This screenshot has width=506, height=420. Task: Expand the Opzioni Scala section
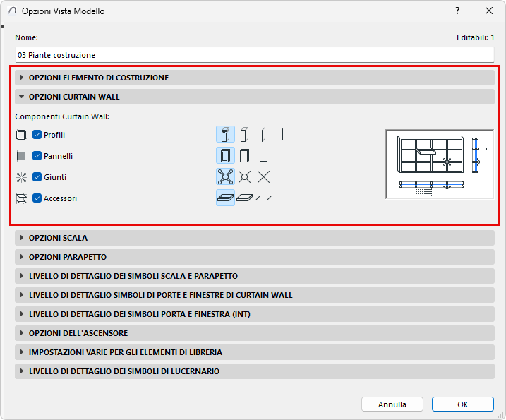tap(255, 238)
